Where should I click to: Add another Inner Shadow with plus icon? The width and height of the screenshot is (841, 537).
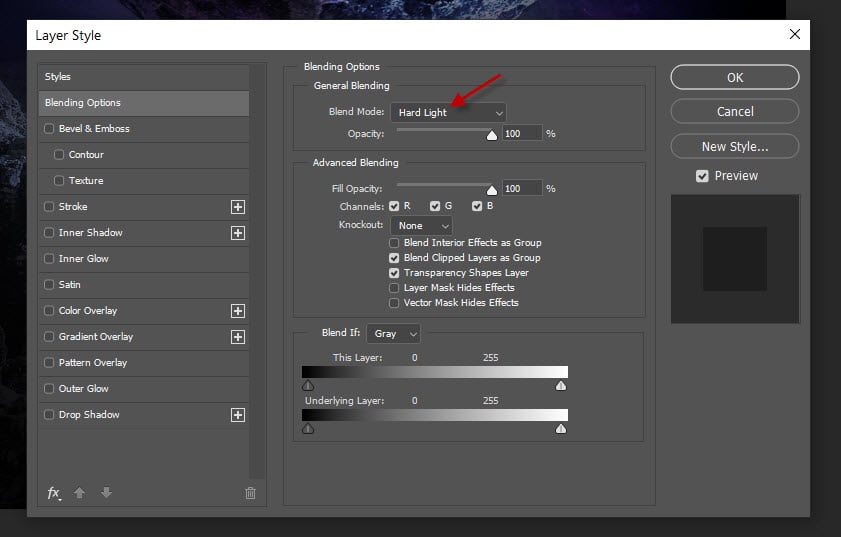tap(238, 233)
